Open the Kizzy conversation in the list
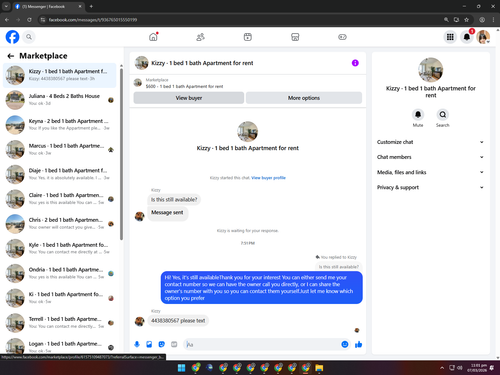 pos(60,75)
